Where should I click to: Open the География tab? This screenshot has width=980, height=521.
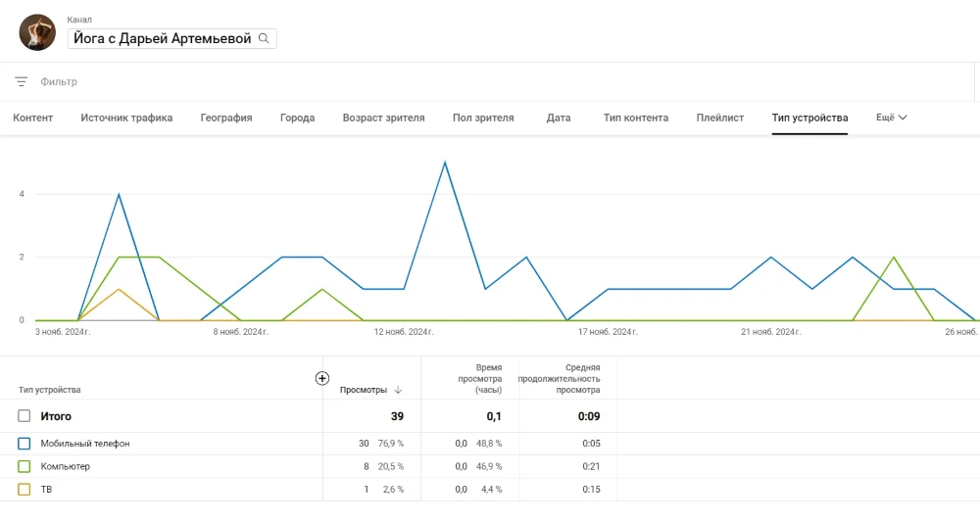click(226, 118)
